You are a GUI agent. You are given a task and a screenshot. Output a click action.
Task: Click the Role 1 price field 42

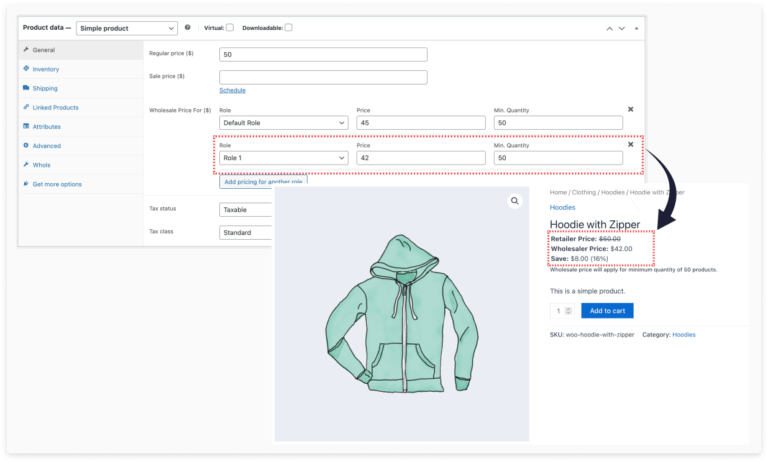coord(421,158)
